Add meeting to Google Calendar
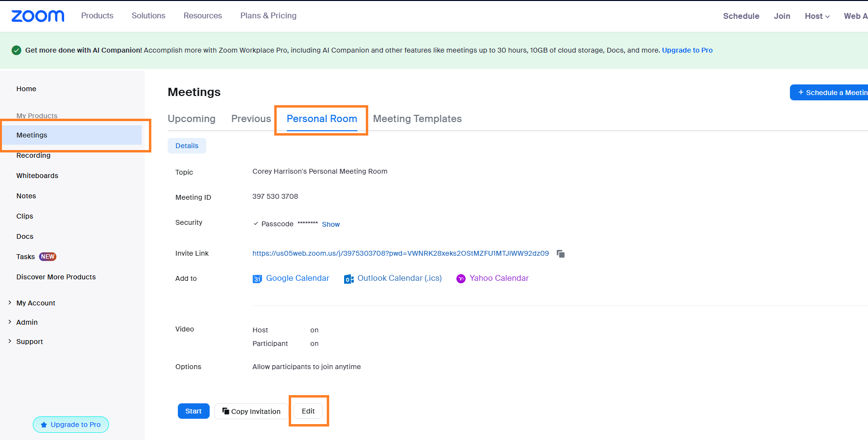 297,278
